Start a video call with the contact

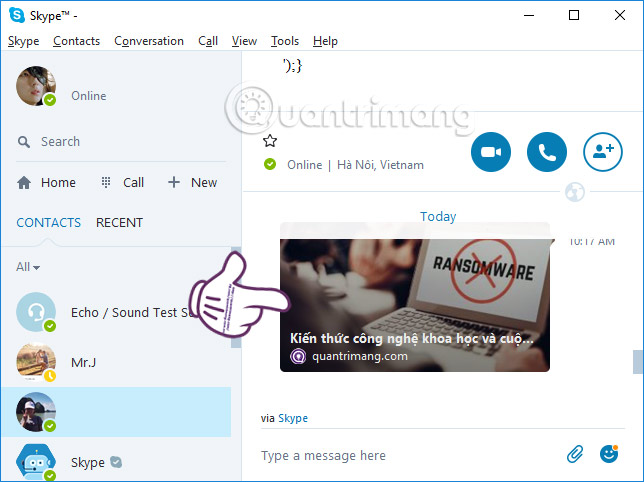(x=491, y=152)
